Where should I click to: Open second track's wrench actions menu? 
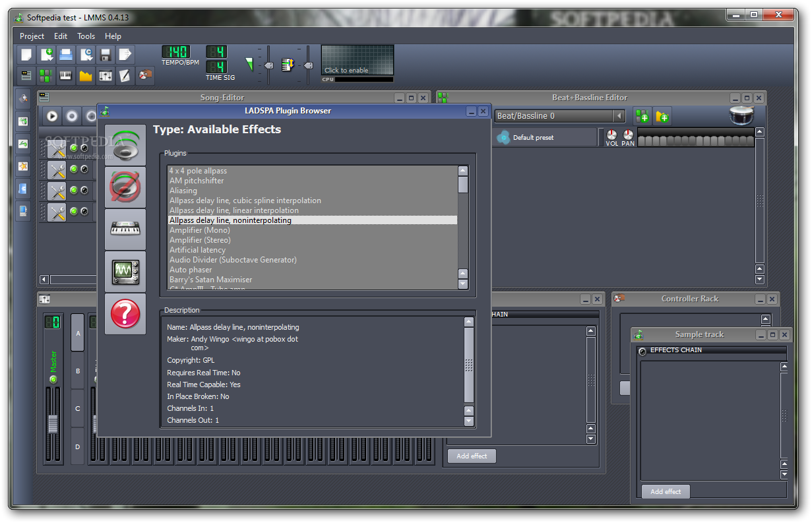click(57, 170)
